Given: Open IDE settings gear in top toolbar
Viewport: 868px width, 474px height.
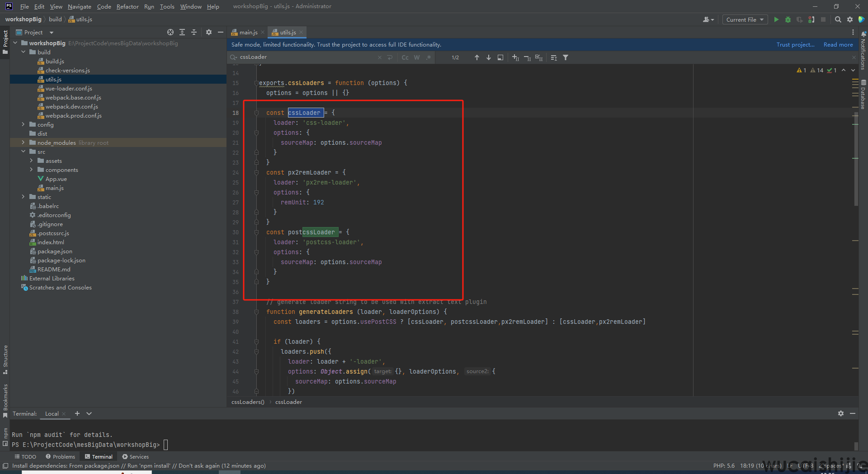Looking at the screenshot, I should pos(850,19).
